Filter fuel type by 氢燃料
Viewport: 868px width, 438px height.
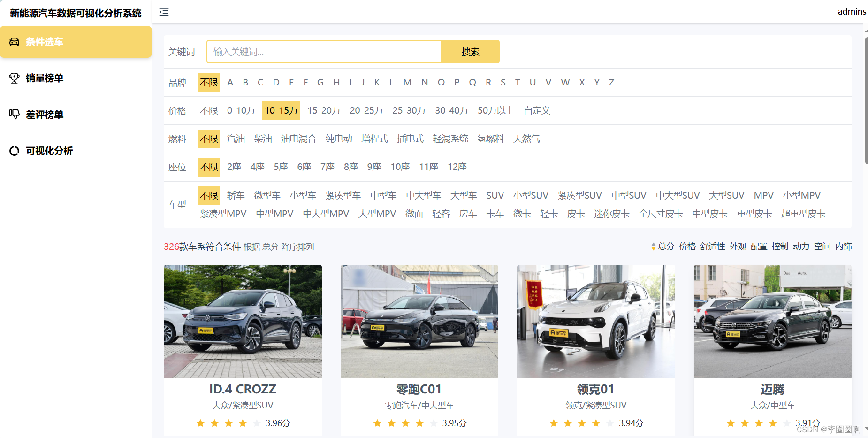pyautogui.click(x=491, y=139)
